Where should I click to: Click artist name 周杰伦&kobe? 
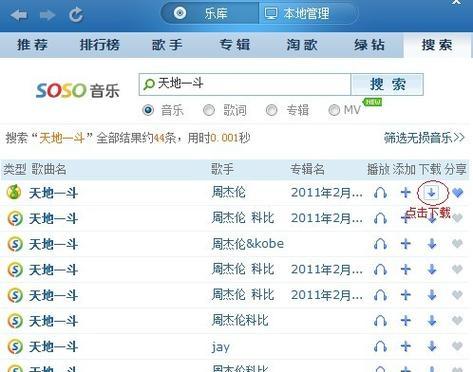(x=248, y=244)
